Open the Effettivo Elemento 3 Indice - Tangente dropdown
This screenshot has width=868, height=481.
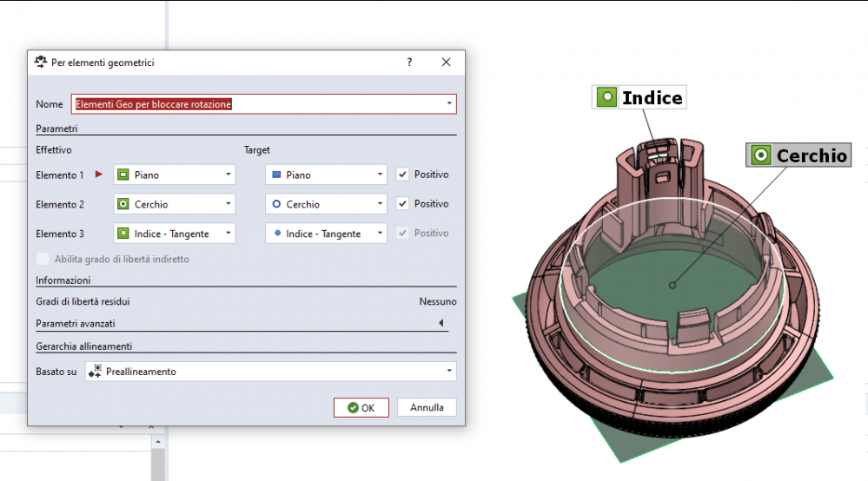(x=228, y=234)
